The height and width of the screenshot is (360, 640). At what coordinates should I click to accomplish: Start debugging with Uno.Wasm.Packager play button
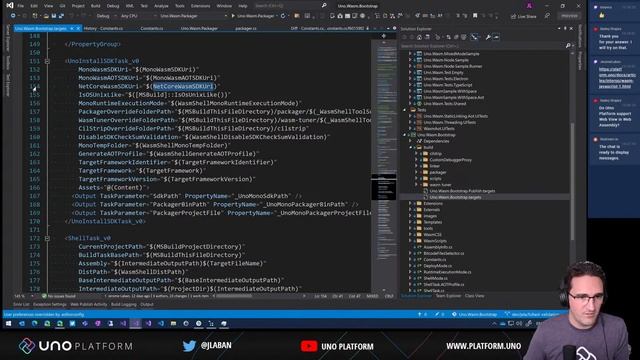[254, 16]
